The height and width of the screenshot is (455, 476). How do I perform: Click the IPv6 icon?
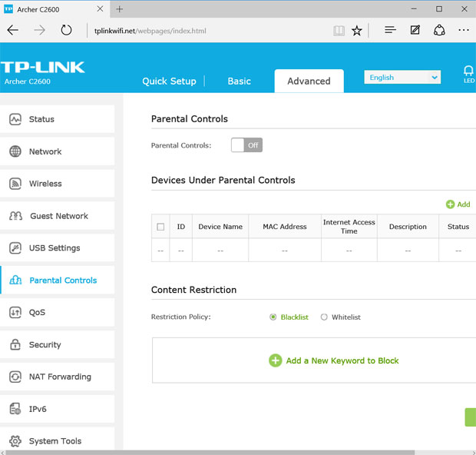(15, 409)
